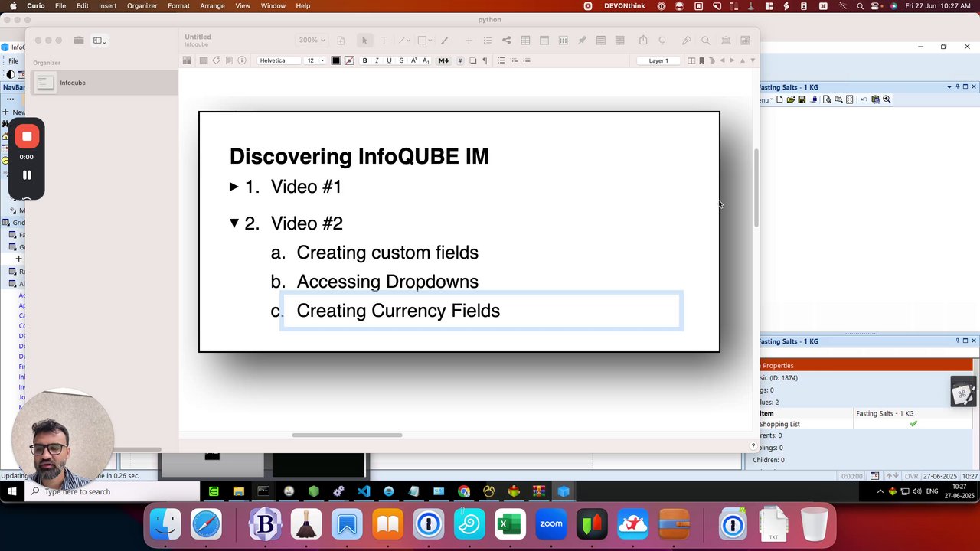The height and width of the screenshot is (551, 980).
Task: Collapse the Video #2 list item
Action: click(x=234, y=223)
